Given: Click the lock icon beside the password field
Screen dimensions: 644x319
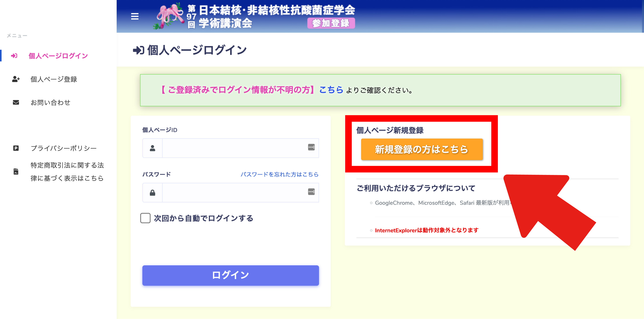Looking at the screenshot, I should [152, 192].
